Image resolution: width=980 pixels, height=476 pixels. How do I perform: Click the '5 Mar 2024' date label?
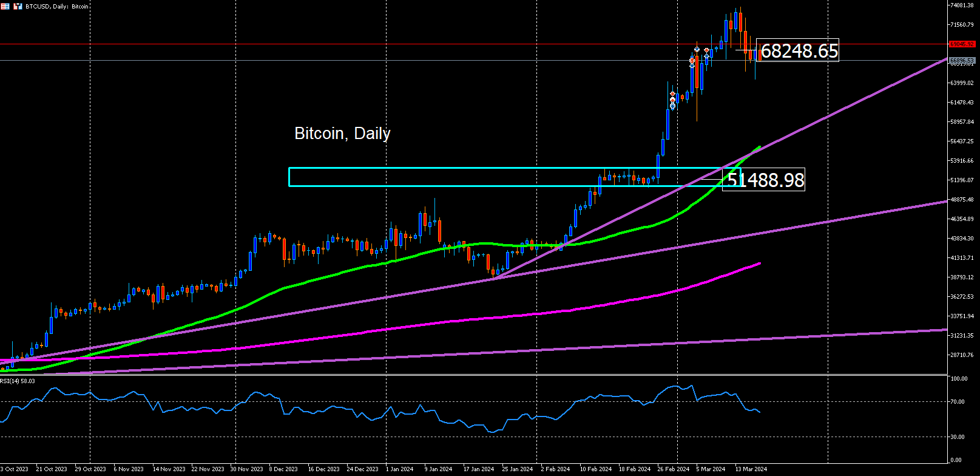click(x=711, y=469)
